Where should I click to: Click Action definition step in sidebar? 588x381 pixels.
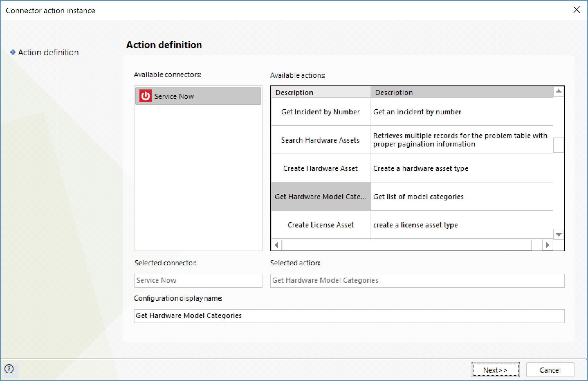[x=48, y=52]
